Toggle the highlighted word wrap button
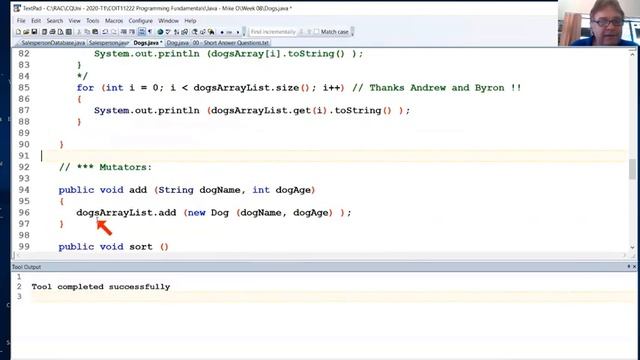The image size is (640, 360). (141, 32)
